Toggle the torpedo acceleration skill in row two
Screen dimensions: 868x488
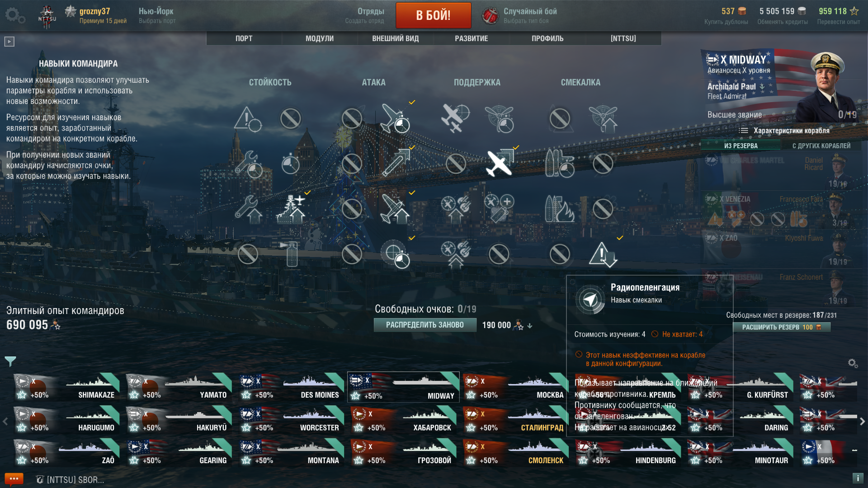(395, 164)
